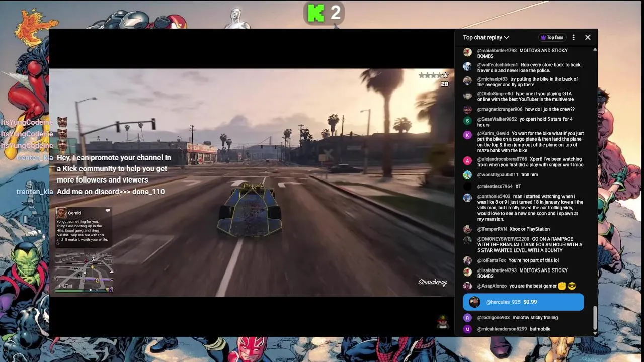Close the chat replay panel
This screenshot has width=644, height=362.
click(588, 37)
